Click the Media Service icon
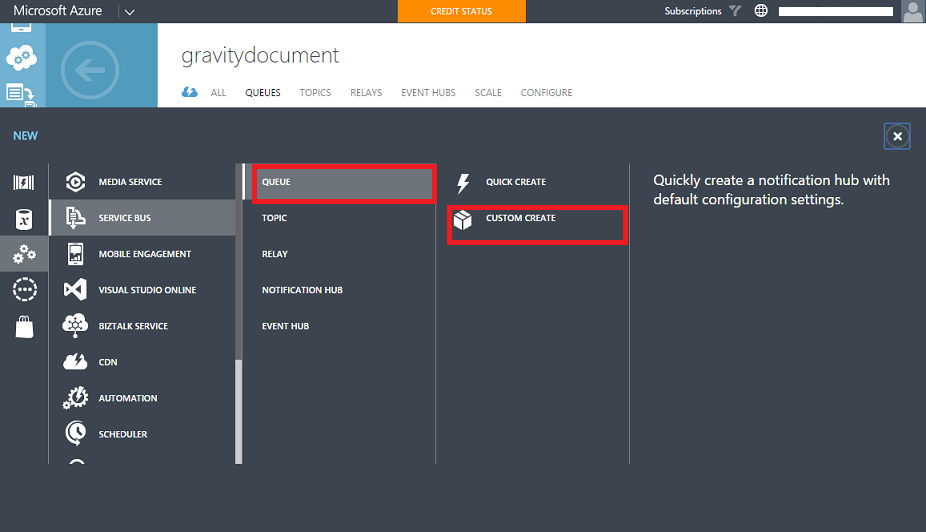The height and width of the screenshot is (532, 926). (x=75, y=182)
